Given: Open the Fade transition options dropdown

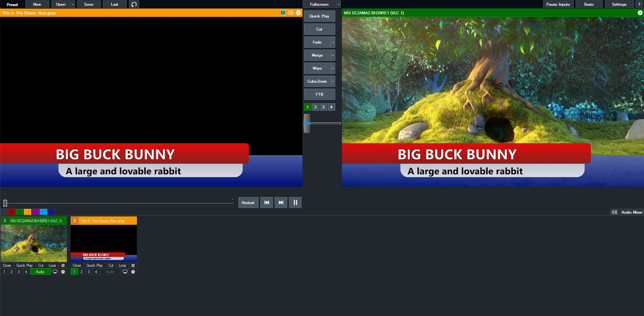Looking at the screenshot, I should click(x=333, y=42).
